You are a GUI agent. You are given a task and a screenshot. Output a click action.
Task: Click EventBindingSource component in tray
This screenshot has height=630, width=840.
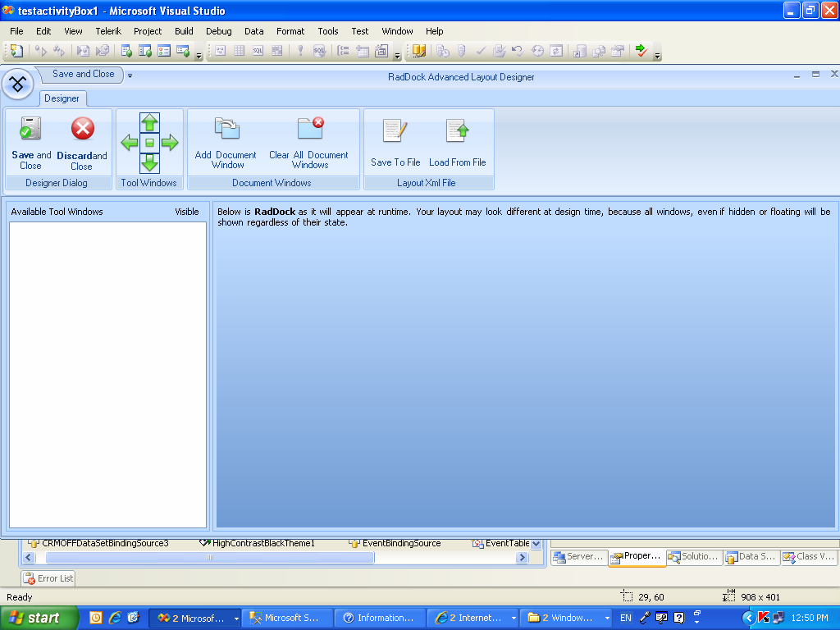click(395, 543)
